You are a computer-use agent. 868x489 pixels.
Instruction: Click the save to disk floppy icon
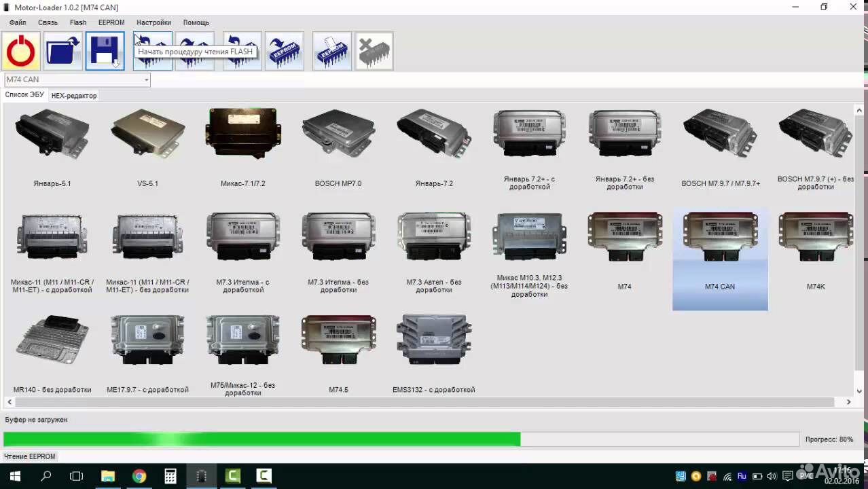point(105,51)
